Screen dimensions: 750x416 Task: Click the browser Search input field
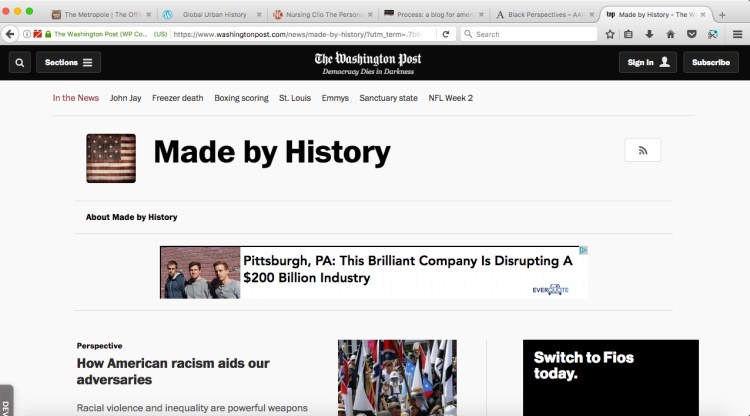point(529,34)
